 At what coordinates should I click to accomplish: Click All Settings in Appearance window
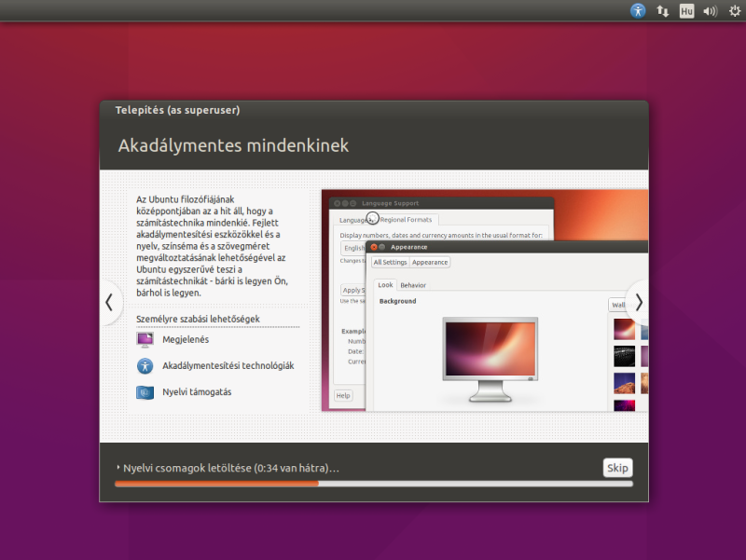[x=390, y=262]
